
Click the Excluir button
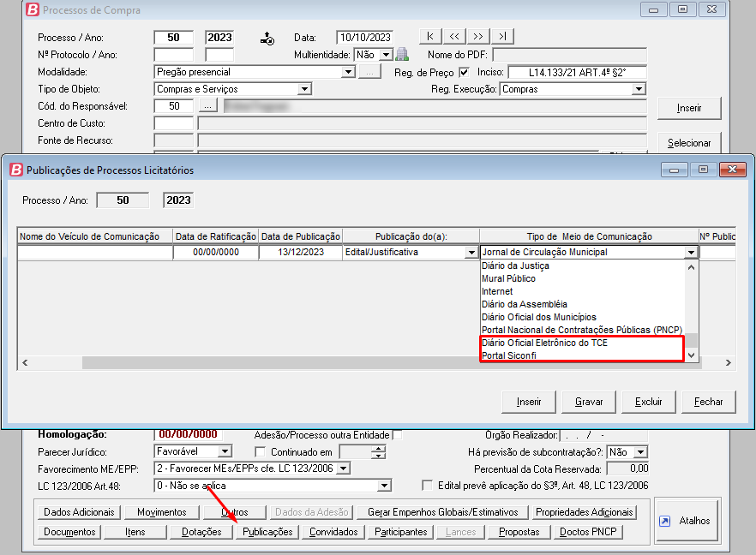(649, 402)
